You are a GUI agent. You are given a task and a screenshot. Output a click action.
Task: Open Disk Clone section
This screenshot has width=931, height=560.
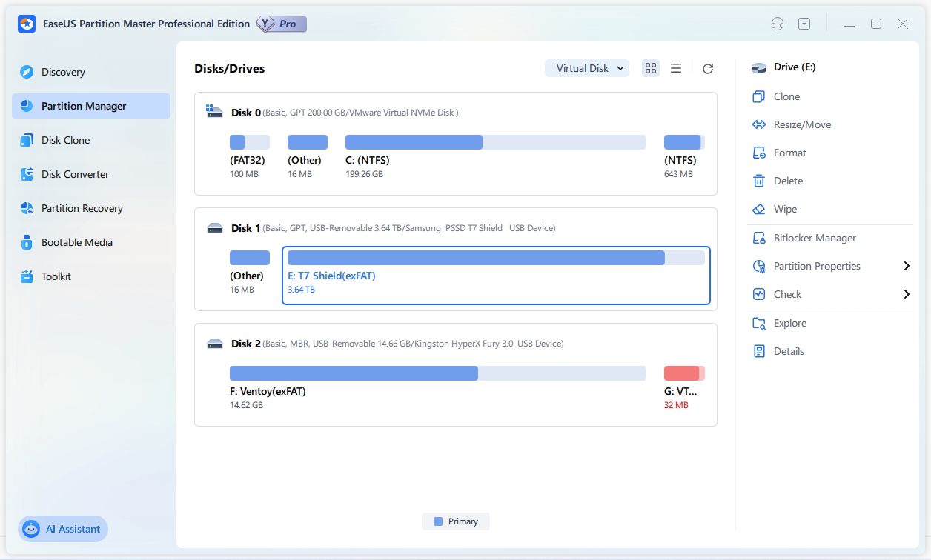coord(91,140)
